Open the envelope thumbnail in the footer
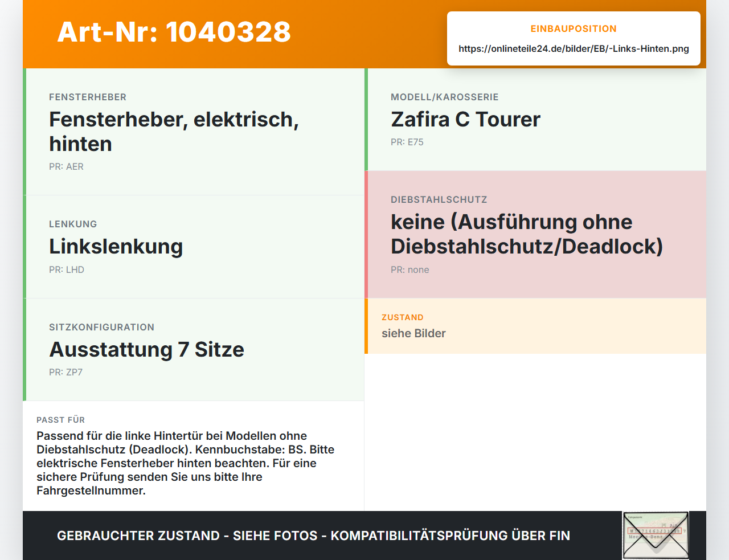729x560 pixels. 656,536
